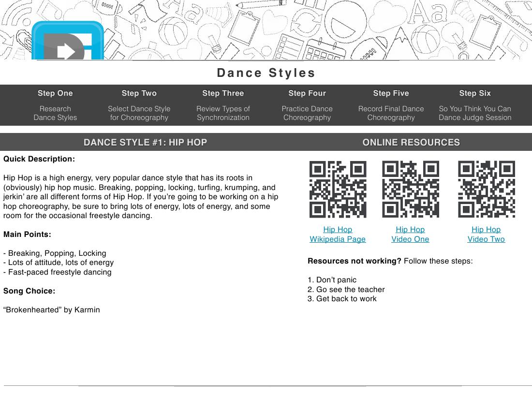
Task: Open the Hip Hop Wikipedia Page link
Action: [x=338, y=235]
